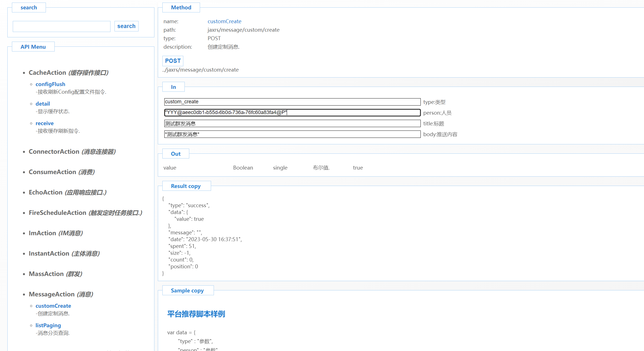644x351 pixels.
Task: Open customCreate link in MessageAction menu
Action: pos(53,306)
